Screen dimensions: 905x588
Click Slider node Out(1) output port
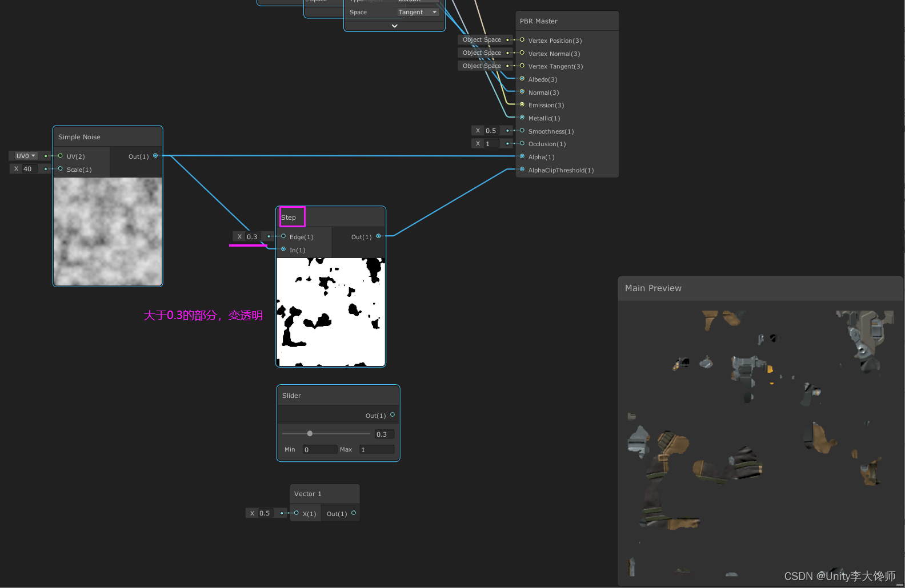pos(393,415)
